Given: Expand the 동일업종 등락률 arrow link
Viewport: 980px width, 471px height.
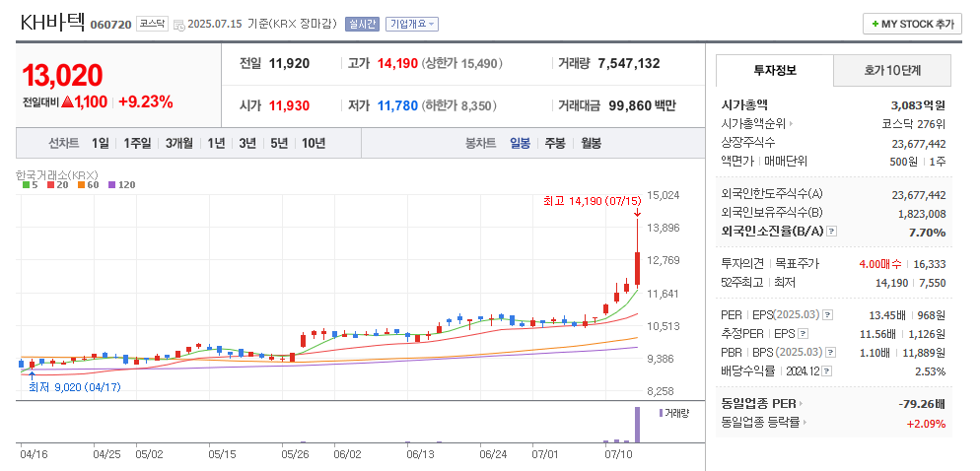Looking at the screenshot, I should 805,423.
